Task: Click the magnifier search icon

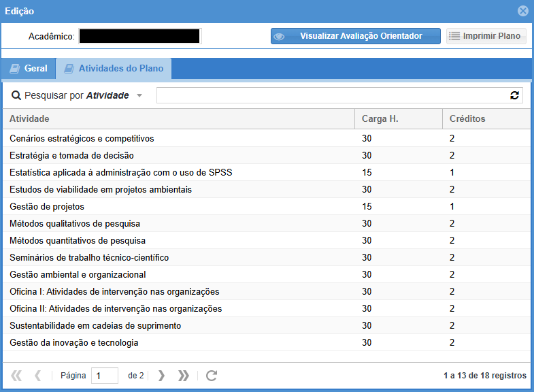Action: pyautogui.click(x=16, y=96)
